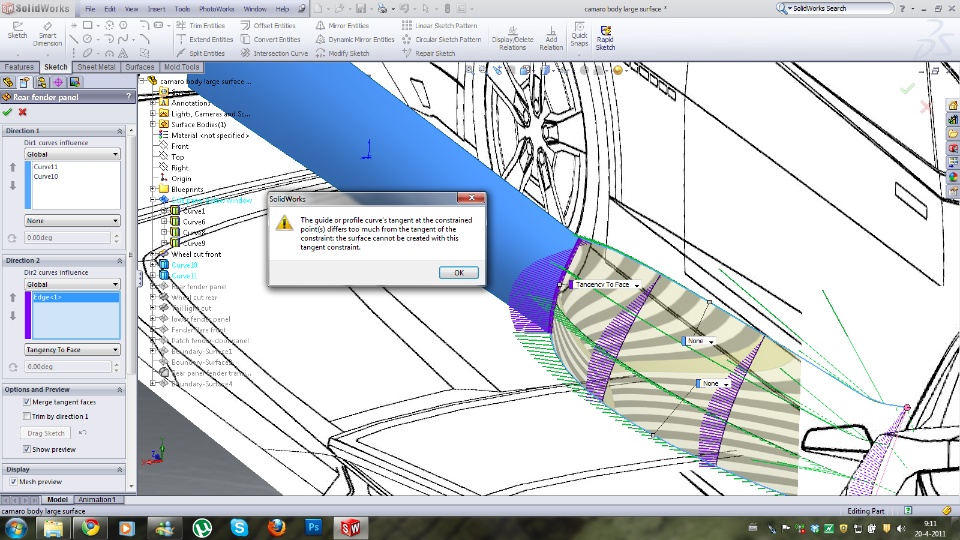Open Quick Snaps tool

coord(579,36)
